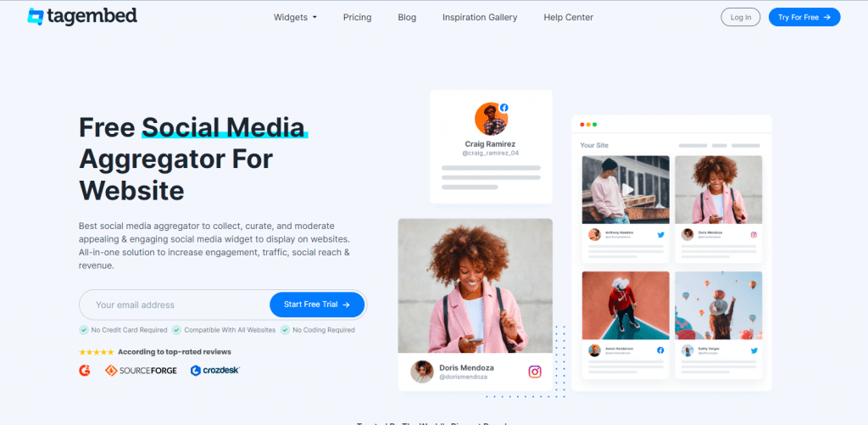The image size is (868, 425).
Task: Play the video in first site thumbnail
Action: tap(626, 190)
